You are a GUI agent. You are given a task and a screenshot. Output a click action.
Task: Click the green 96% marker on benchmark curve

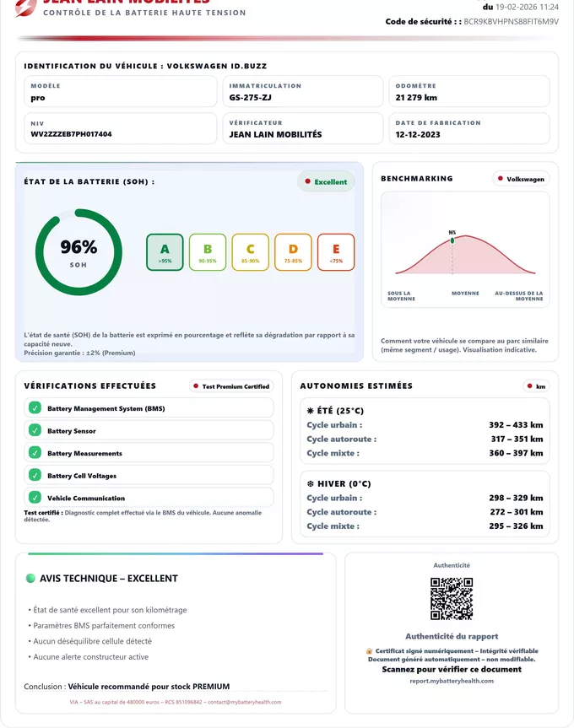pyautogui.click(x=452, y=240)
